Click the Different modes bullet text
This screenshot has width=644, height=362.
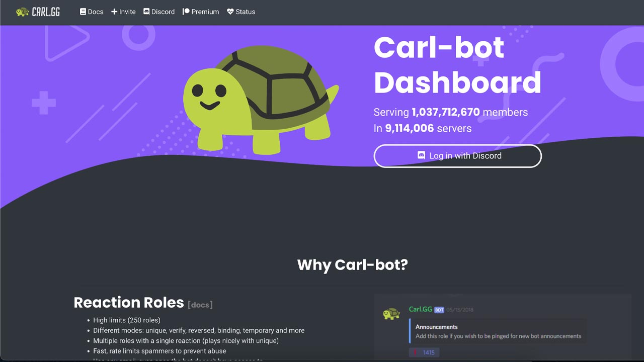199,330
